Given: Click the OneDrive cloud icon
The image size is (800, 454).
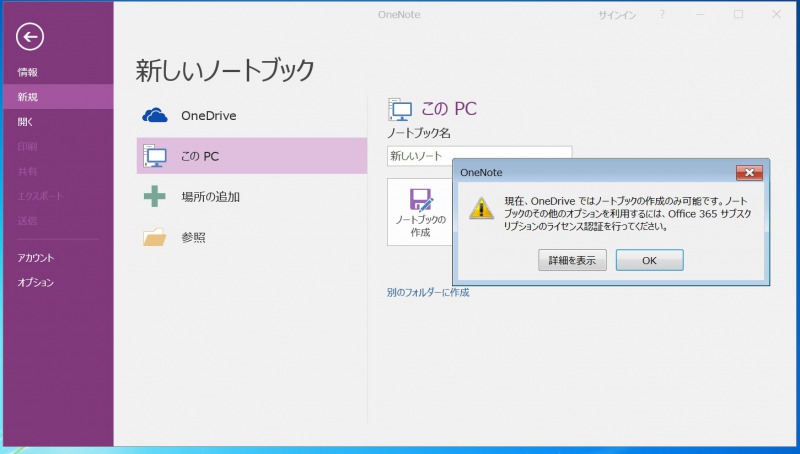Looking at the screenshot, I should [155, 116].
